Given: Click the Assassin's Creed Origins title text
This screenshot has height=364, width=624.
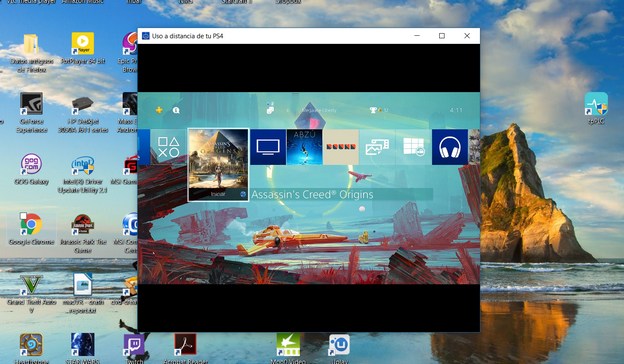Looking at the screenshot, I should (312, 195).
